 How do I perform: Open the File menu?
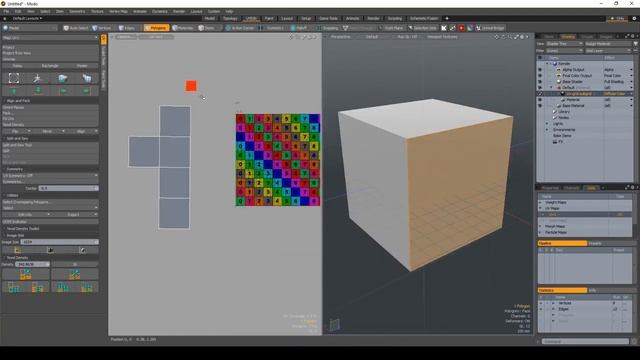(x=6, y=11)
